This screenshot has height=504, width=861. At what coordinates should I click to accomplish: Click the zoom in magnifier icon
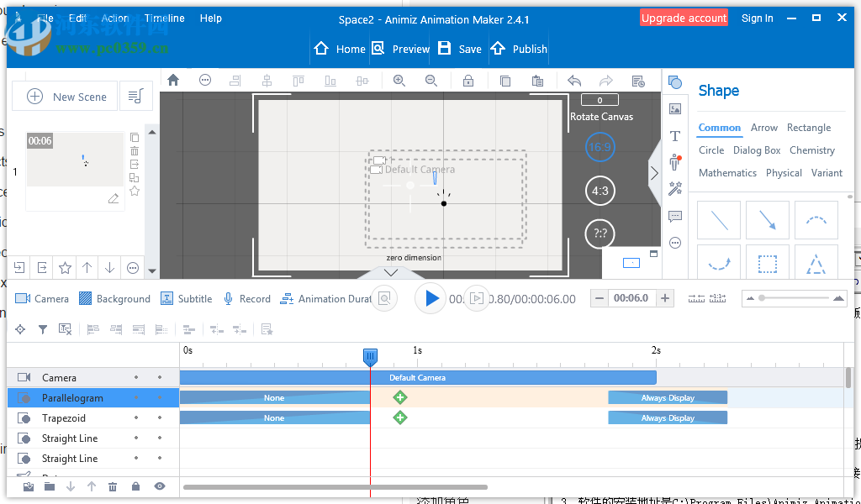tap(399, 81)
